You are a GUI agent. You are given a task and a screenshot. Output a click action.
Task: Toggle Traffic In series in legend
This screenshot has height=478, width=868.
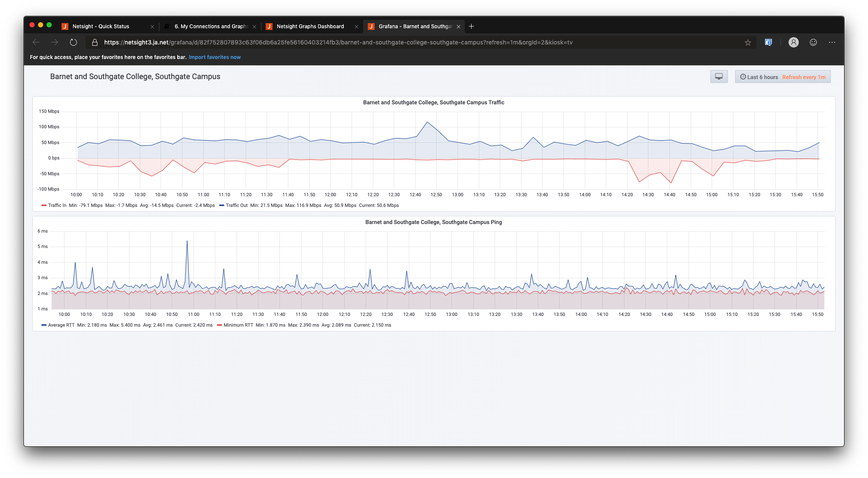tap(57, 206)
